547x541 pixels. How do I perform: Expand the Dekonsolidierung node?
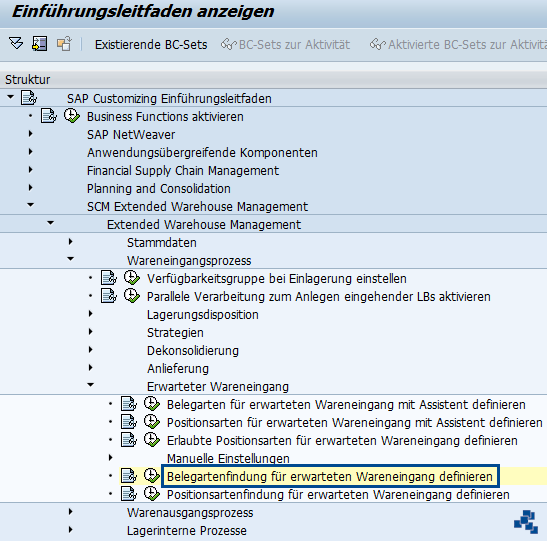(91, 350)
